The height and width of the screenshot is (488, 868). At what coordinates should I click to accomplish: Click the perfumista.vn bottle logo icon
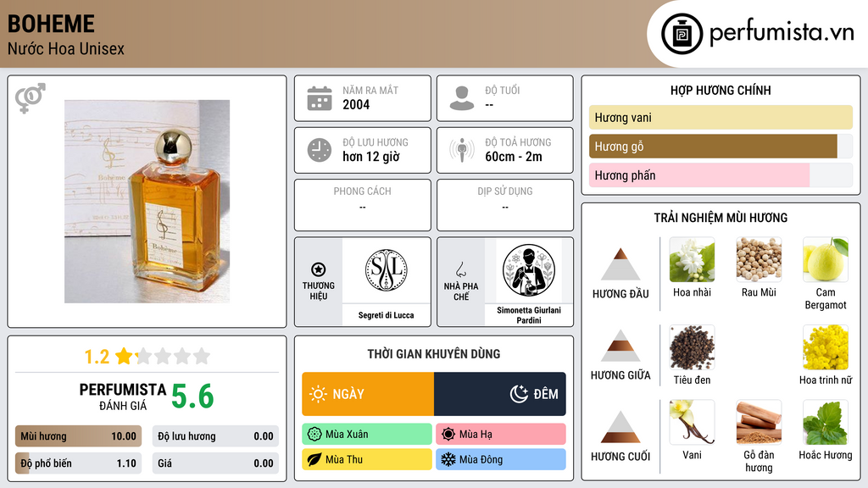click(682, 34)
